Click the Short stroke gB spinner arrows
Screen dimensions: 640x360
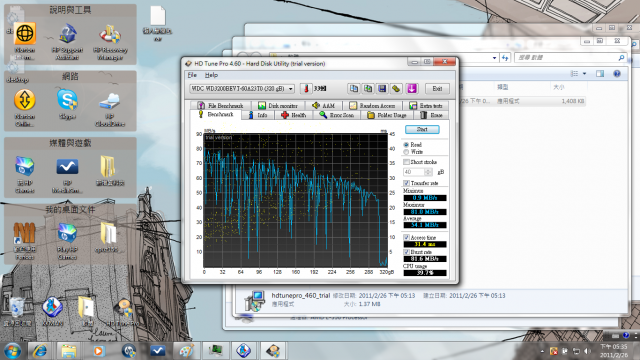pos(428,172)
